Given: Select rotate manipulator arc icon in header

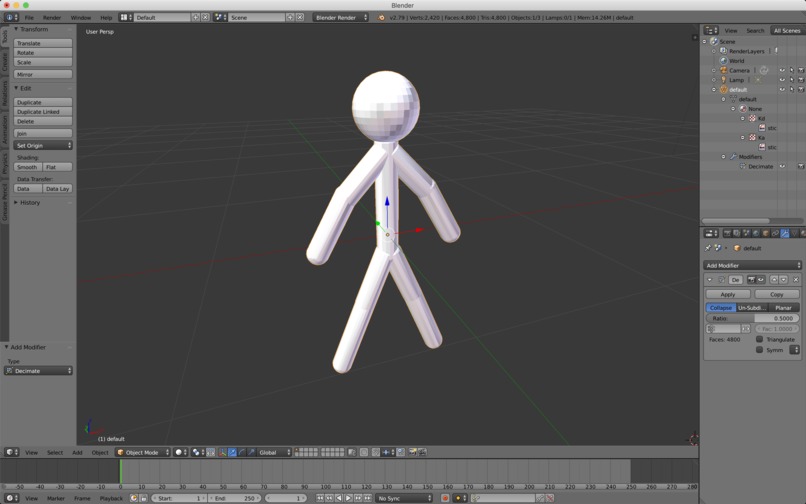Looking at the screenshot, I should pos(242,452).
